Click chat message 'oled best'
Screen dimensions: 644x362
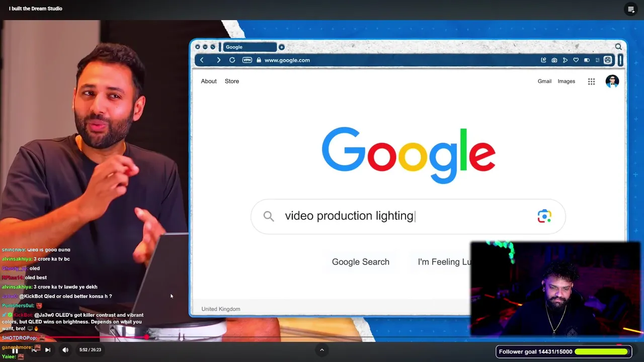pos(35,278)
